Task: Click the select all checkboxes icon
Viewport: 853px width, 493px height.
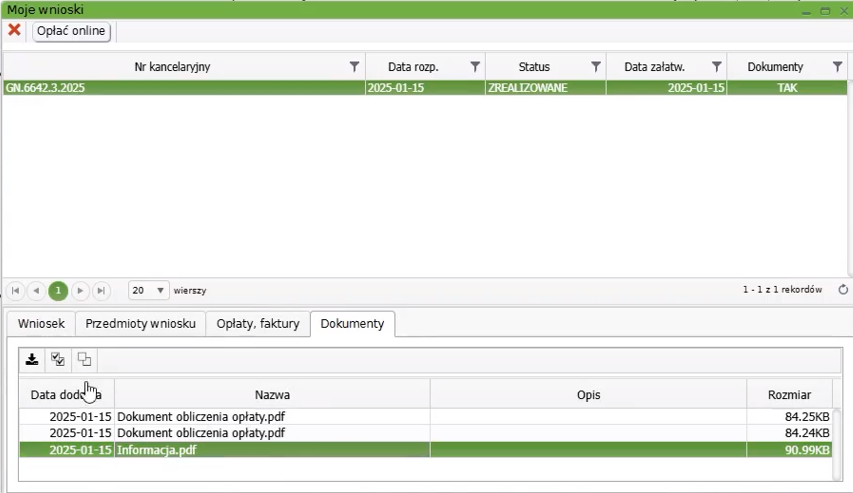Action: click(58, 360)
